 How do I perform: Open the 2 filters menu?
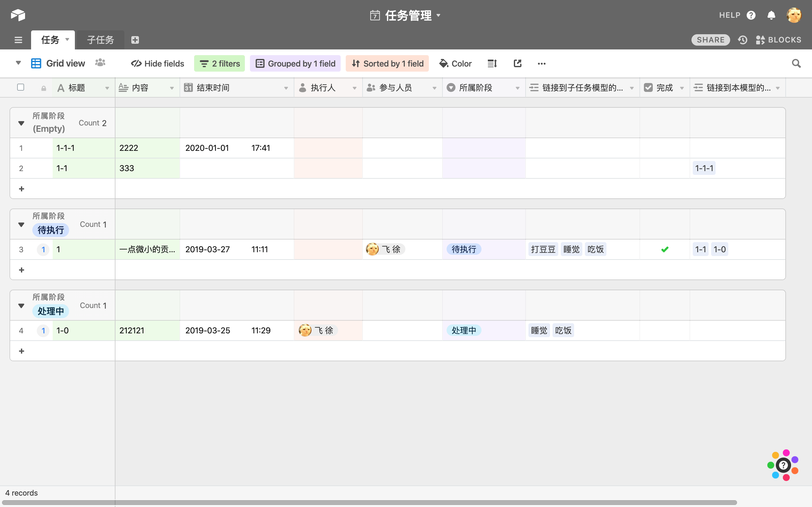coord(219,63)
